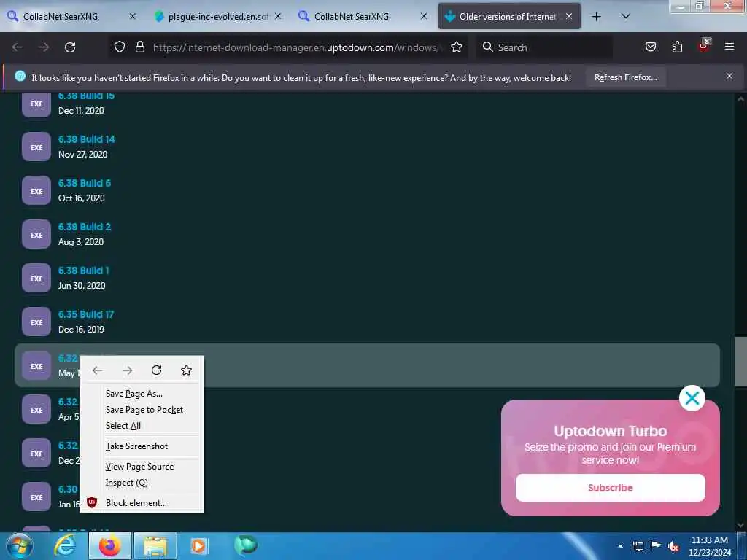Click the Subscribe button in promo
This screenshot has width=747, height=560.
pos(611,488)
